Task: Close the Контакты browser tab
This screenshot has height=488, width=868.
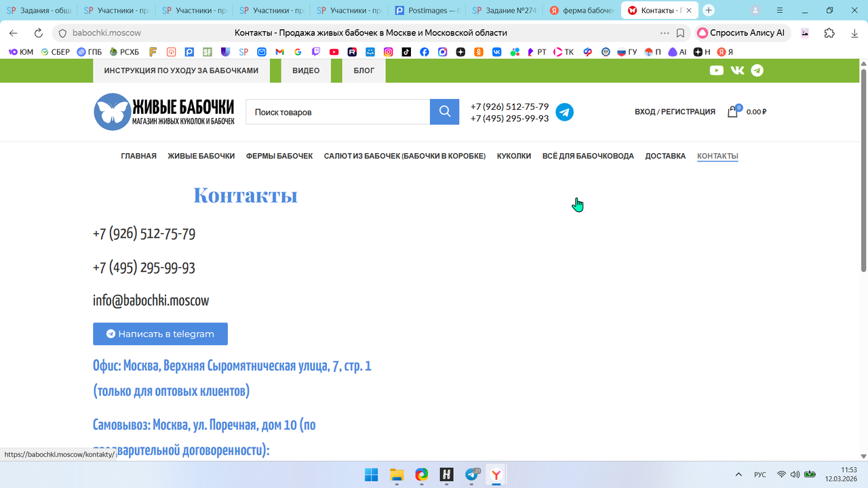Action: pos(689,11)
